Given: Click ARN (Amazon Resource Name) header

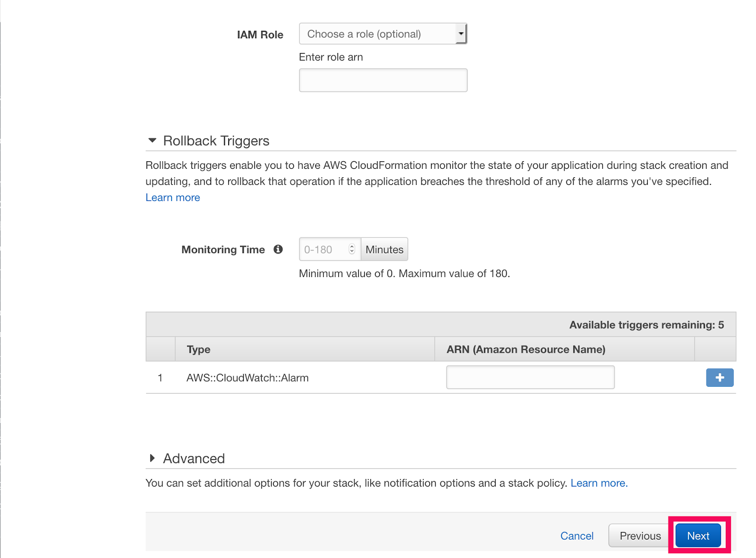Looking at the screenshot, I should (526, 349).
